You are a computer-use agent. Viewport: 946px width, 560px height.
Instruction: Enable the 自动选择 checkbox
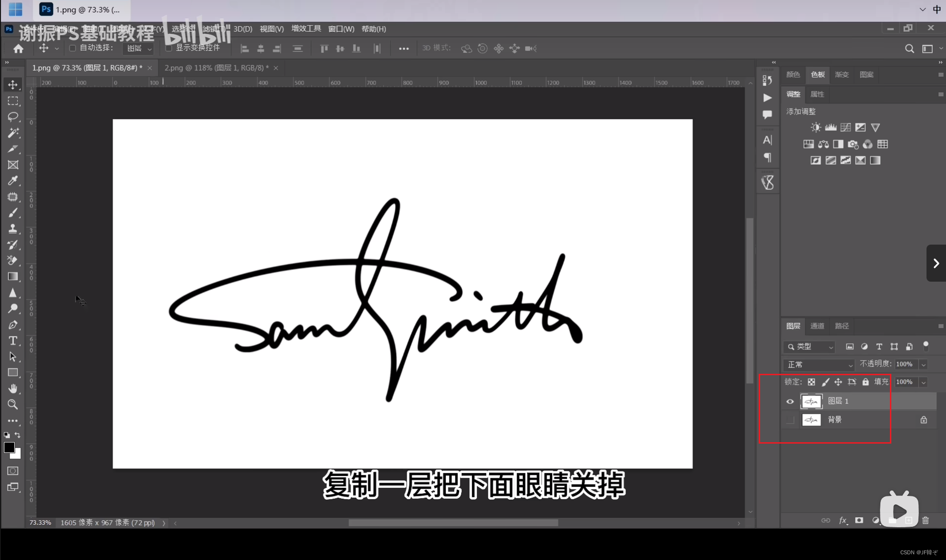[x=73, y=48]
